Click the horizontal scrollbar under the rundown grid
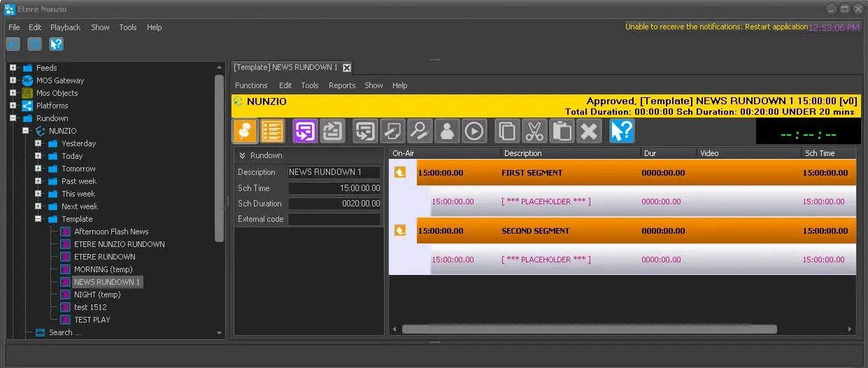This screenshot has width=868, height=368. coord(589,329)
